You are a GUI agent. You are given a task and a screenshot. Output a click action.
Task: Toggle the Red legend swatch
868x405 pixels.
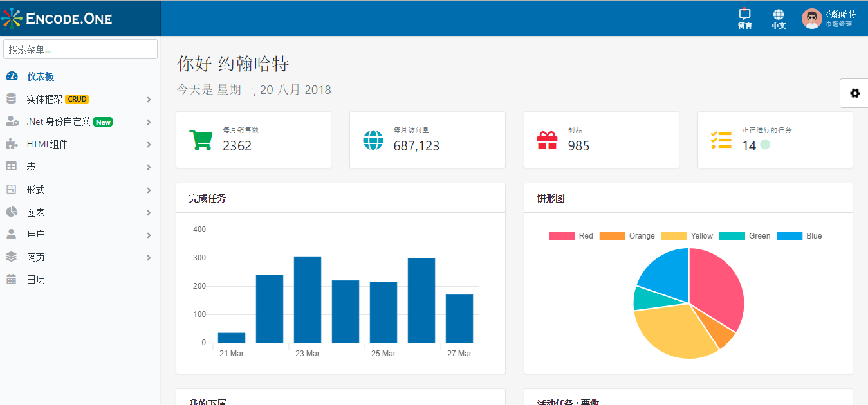pos(562,236)
